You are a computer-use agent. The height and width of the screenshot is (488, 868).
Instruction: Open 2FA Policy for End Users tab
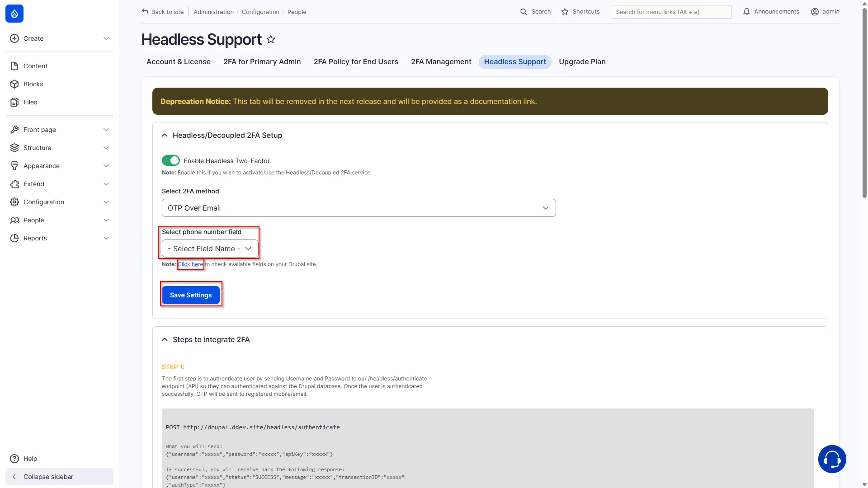point(356,62)
